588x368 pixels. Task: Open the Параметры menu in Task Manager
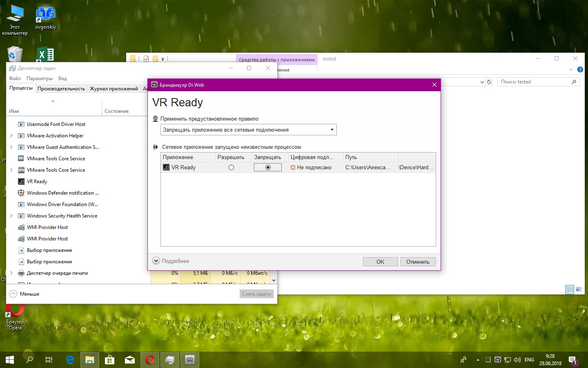tap(39, 79)
